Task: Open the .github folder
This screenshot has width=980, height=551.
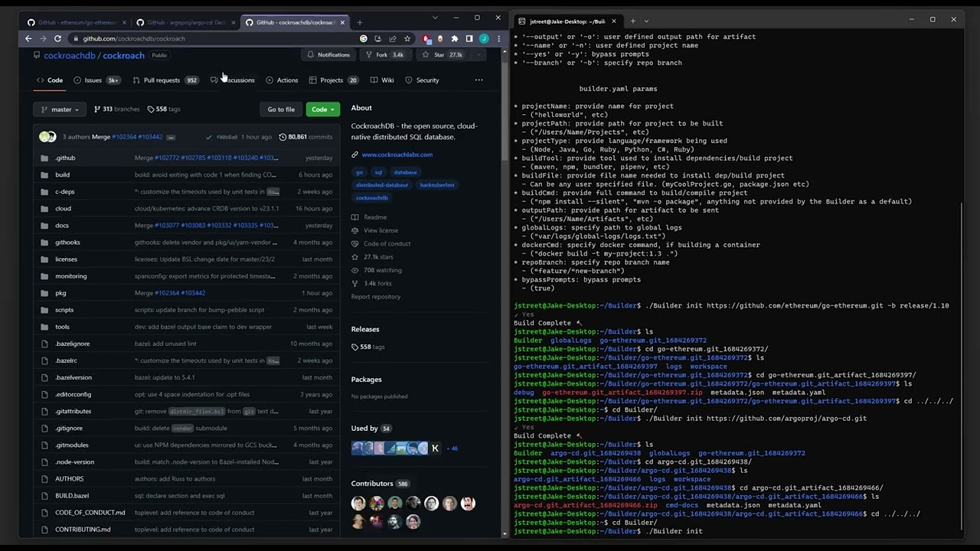Action: [65, 158]
